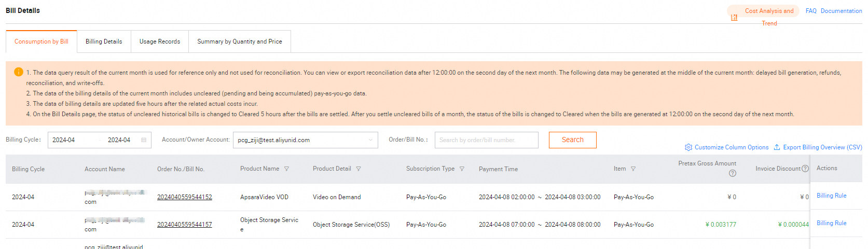868x249 pixels.
Task: Click the Cost Analysis chart icon
Action: (734, 18)
